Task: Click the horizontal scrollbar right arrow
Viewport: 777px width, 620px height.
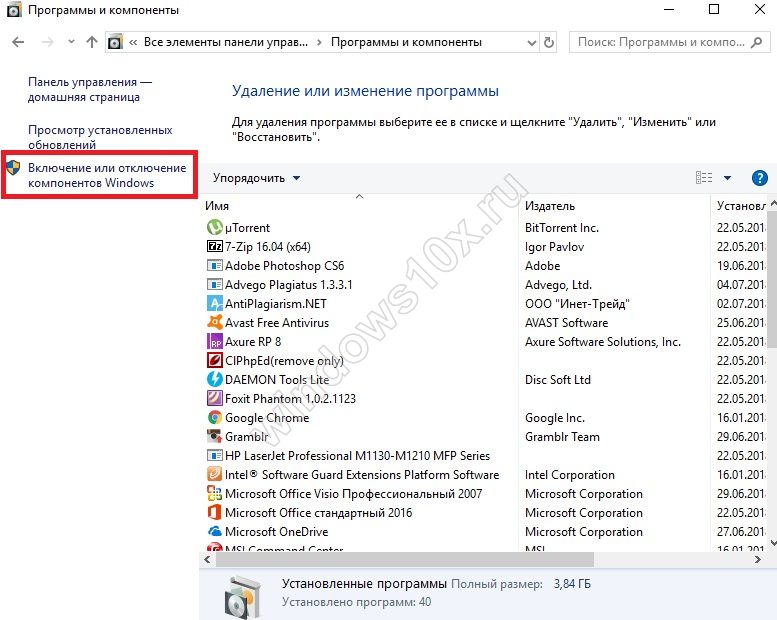Action: click(757, 560)
